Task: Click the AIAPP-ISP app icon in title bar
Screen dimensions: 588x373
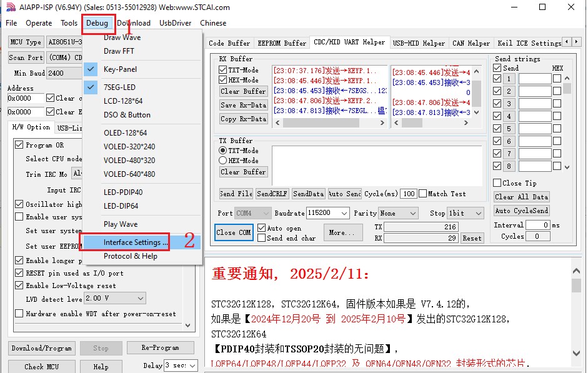Action: pyautogui.click(x=11, y=7)
